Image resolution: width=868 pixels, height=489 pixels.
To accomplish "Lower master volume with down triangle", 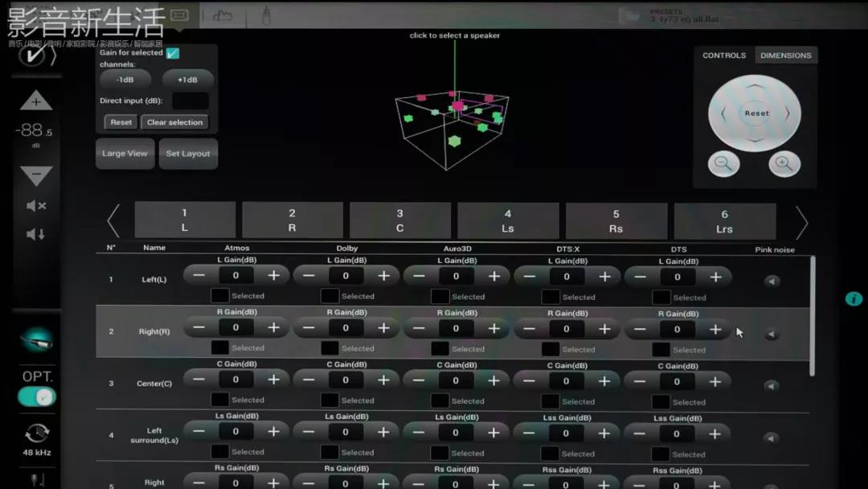I will pos(36,175).
